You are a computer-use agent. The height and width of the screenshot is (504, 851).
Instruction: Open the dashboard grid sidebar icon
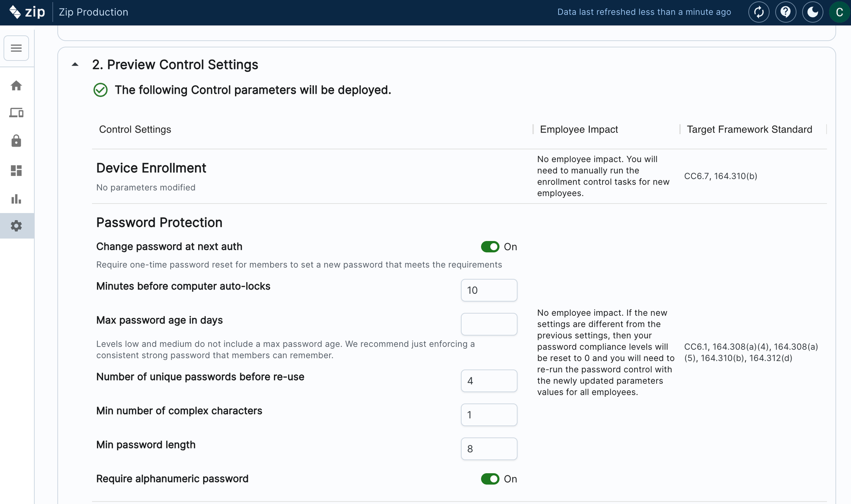[16, 170]
